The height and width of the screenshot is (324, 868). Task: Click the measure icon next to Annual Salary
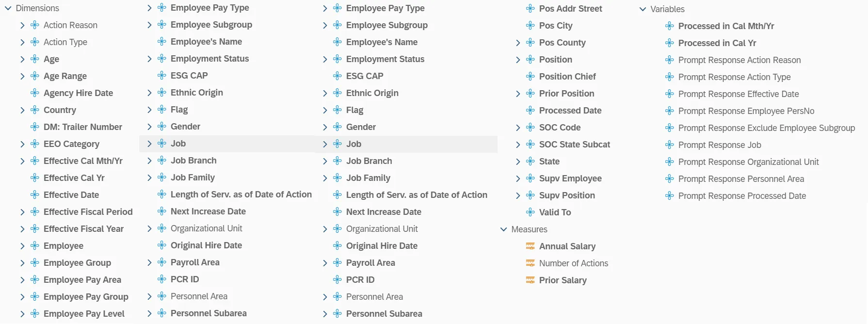point(530,246)
